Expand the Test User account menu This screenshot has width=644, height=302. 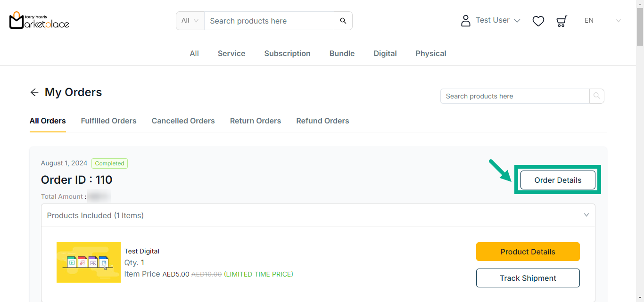[498, 20]
